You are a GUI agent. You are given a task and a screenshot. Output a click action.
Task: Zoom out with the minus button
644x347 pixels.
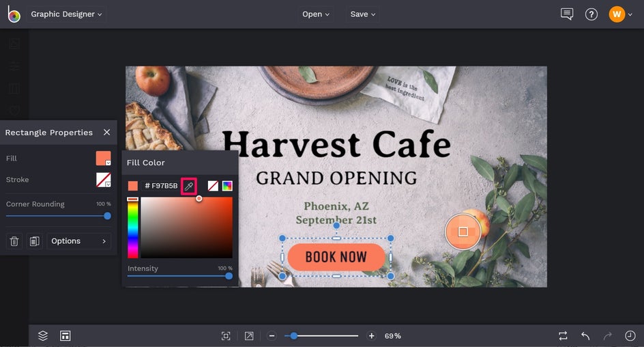pyautogui.click(x=272, y=336)
